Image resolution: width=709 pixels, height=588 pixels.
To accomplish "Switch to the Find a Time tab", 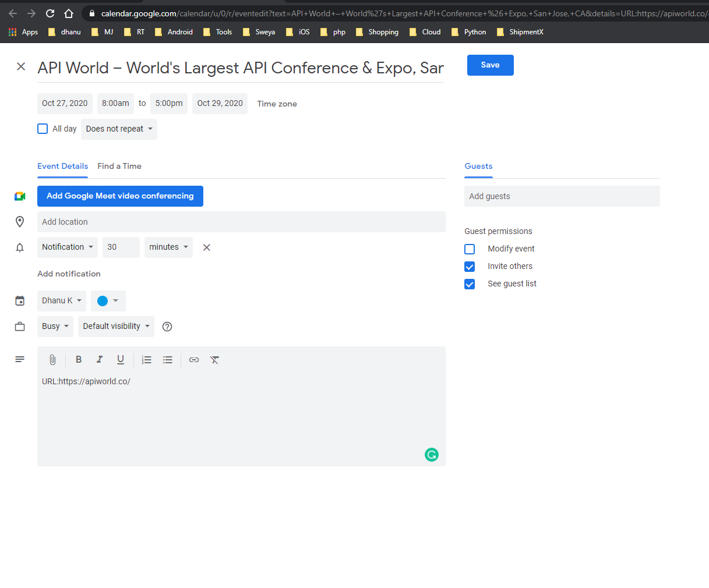I will (x=119, y=167).
